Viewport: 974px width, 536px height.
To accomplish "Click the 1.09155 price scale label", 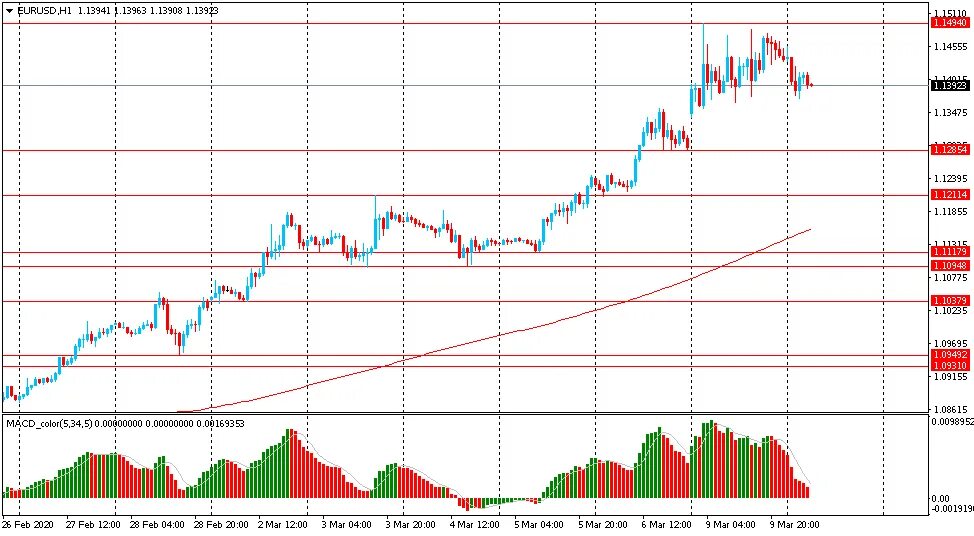I will tap(950, 376).
